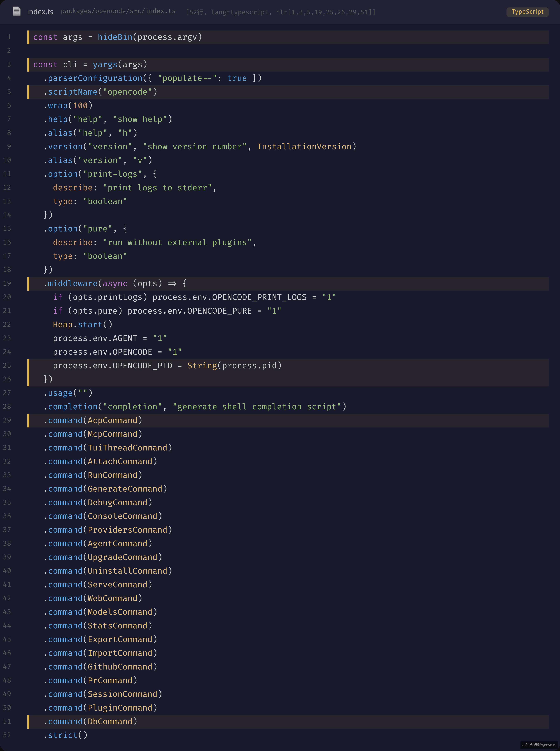Click ServeCommand on line 41
The height and width of the screenshot is (751, 560).
118,585
